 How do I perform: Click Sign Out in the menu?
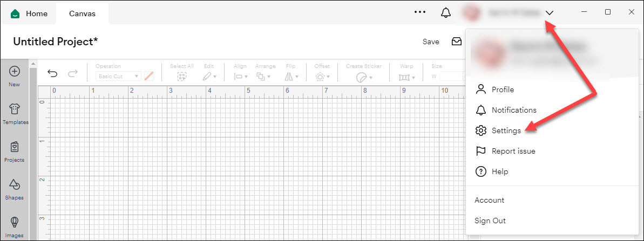(490, 221)
